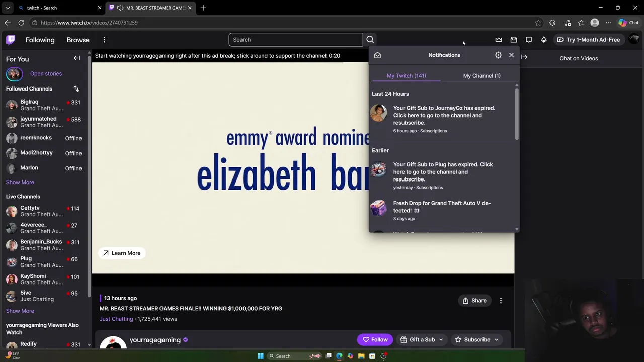Open the Edge Settings and more menu
644x362 pixels.
pyautogui.click(x=608, y=23)
